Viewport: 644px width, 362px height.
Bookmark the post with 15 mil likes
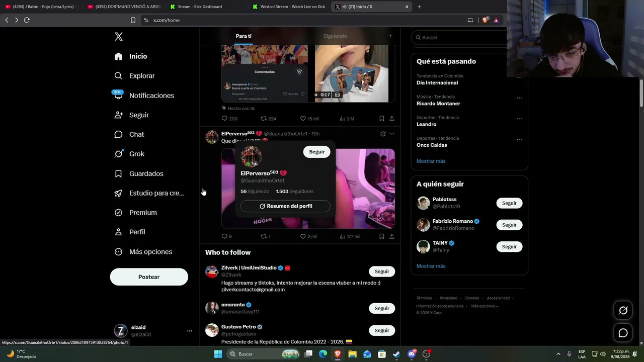click(x=382, y=119)
